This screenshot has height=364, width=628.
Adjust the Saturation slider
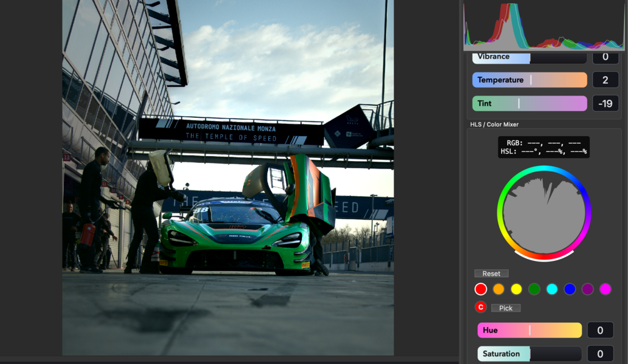tap(529, 354)
